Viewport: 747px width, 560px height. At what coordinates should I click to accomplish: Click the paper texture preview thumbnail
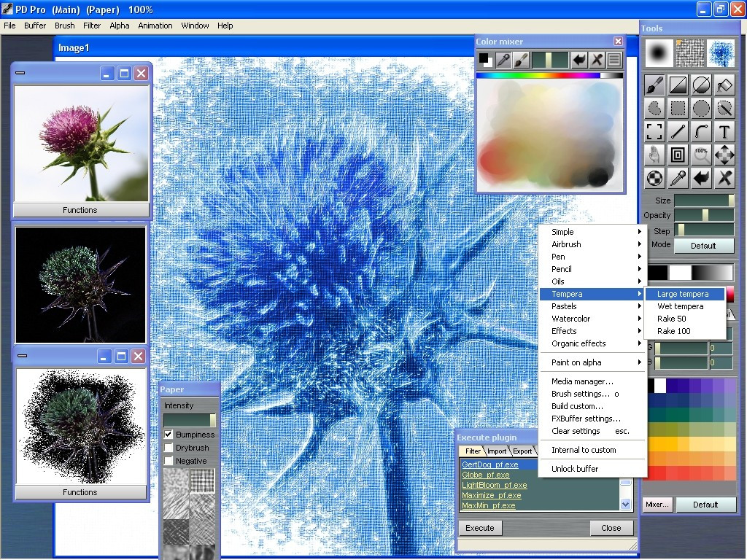690,52
